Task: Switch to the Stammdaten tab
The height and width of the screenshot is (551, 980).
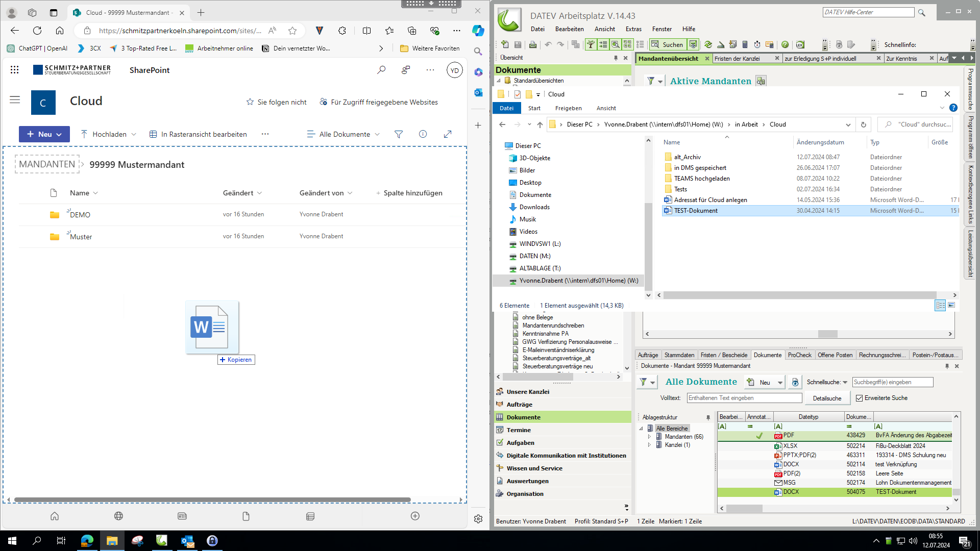Action: pos(679,355)
